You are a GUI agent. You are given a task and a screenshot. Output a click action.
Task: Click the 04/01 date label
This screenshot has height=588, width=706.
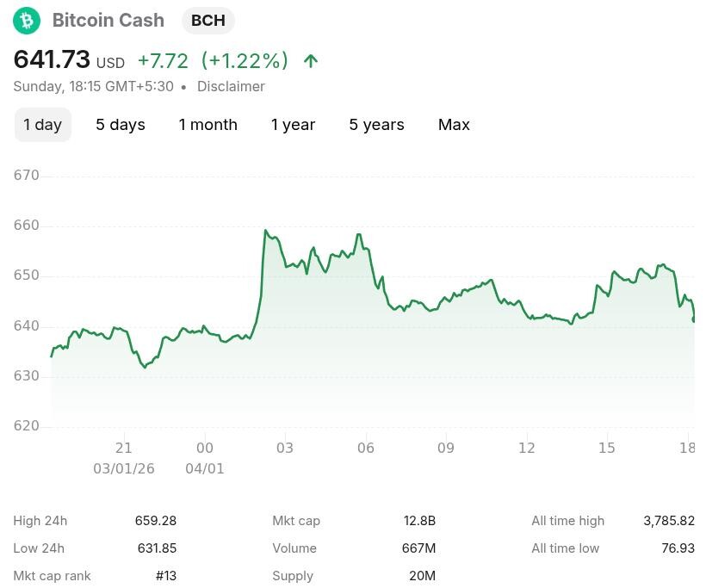coord(204,468)
